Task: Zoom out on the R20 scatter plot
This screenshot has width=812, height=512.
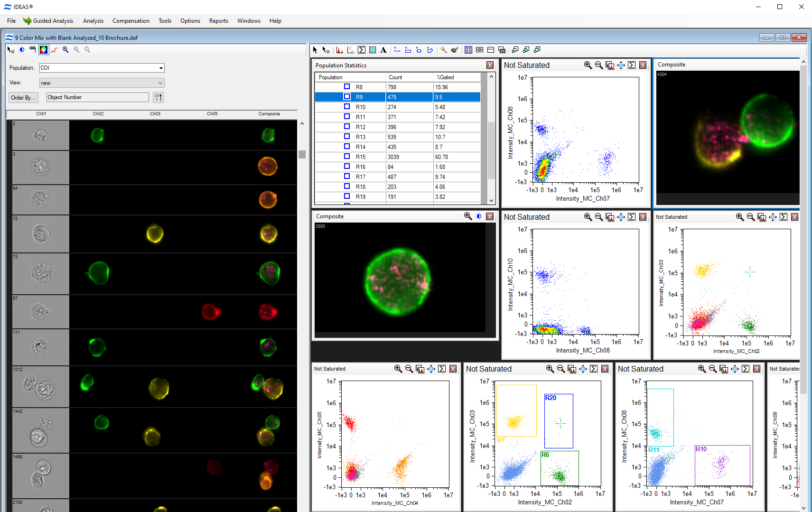Action: coord(561,369)
